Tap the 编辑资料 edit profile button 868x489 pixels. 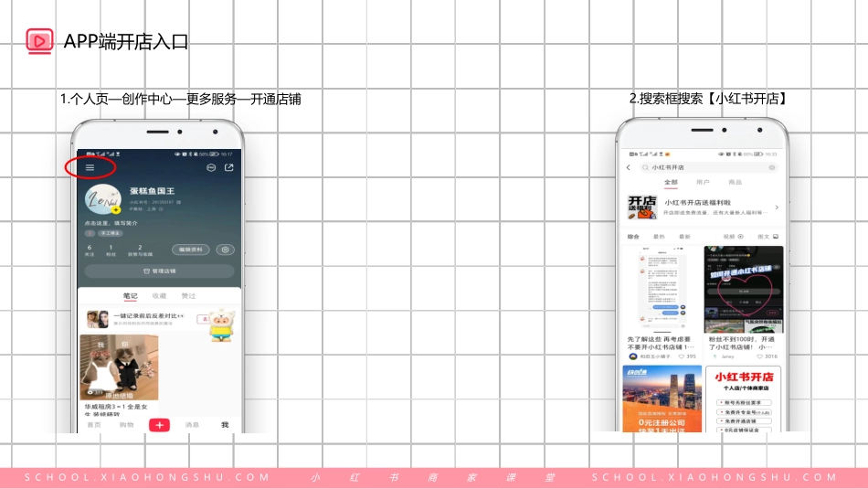tap(191, 250)
